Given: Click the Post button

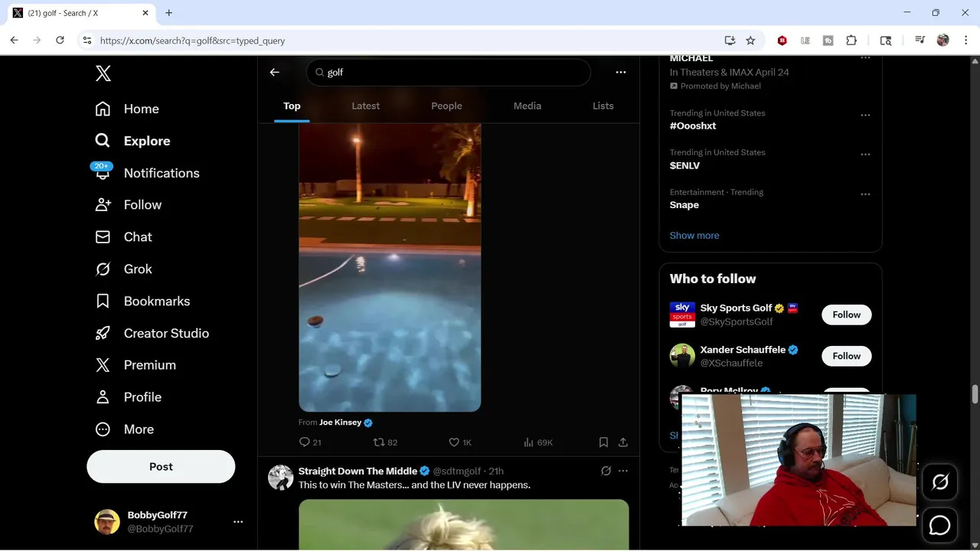Looking at the screenshot, I should pyautogui.click(x=161, y=467).
